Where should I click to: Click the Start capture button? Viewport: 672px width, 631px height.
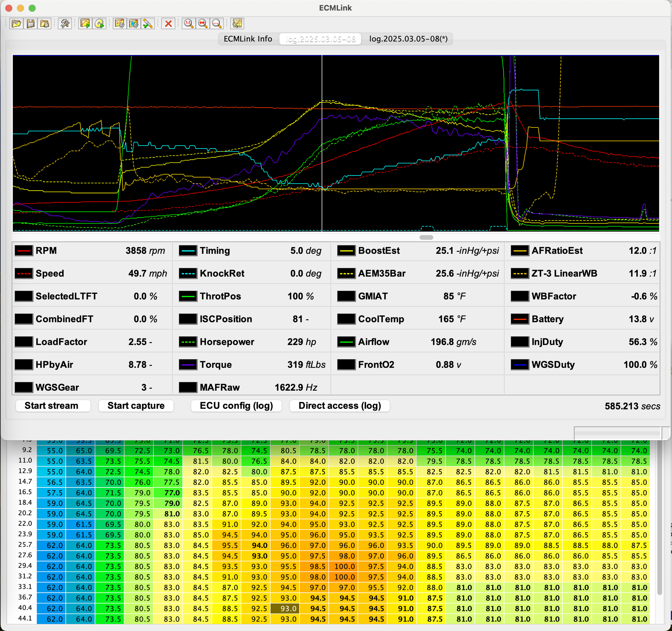pyautogui.click(x=136, y=405)
